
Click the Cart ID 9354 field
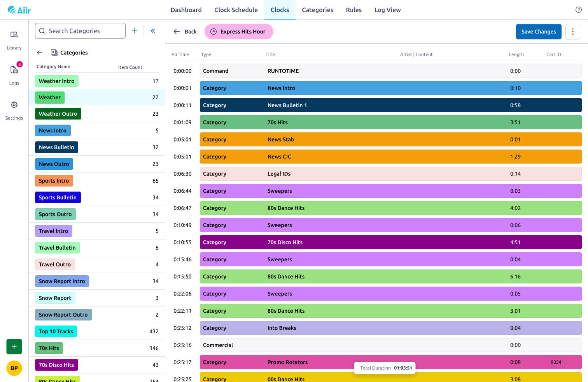[556, 362]
